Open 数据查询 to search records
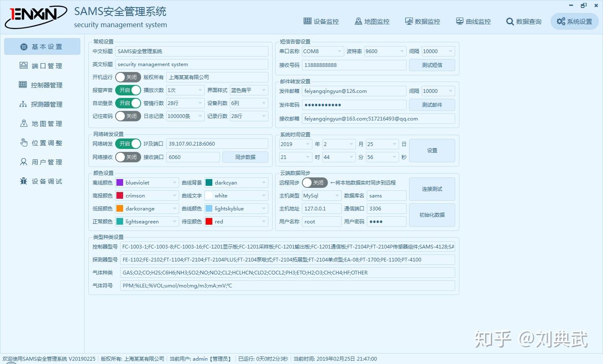 click(523, 21)
